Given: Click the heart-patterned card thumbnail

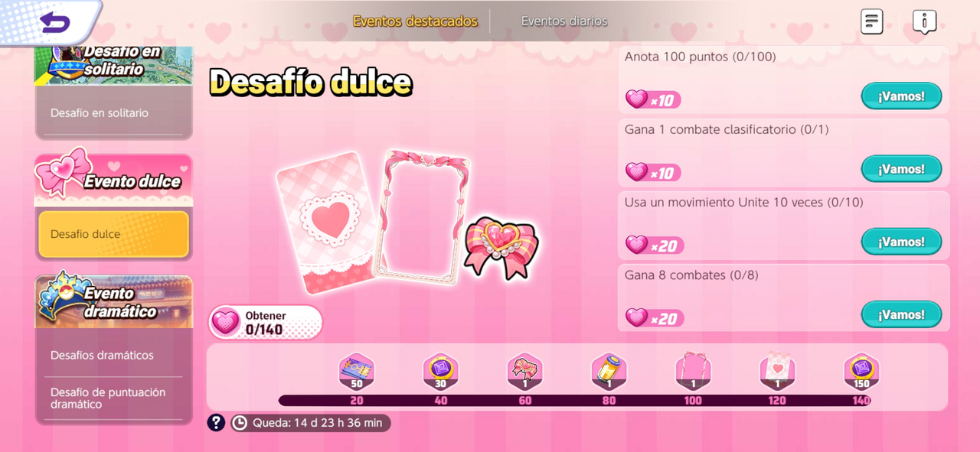Looking at the screenshot, I should (329, 222).
